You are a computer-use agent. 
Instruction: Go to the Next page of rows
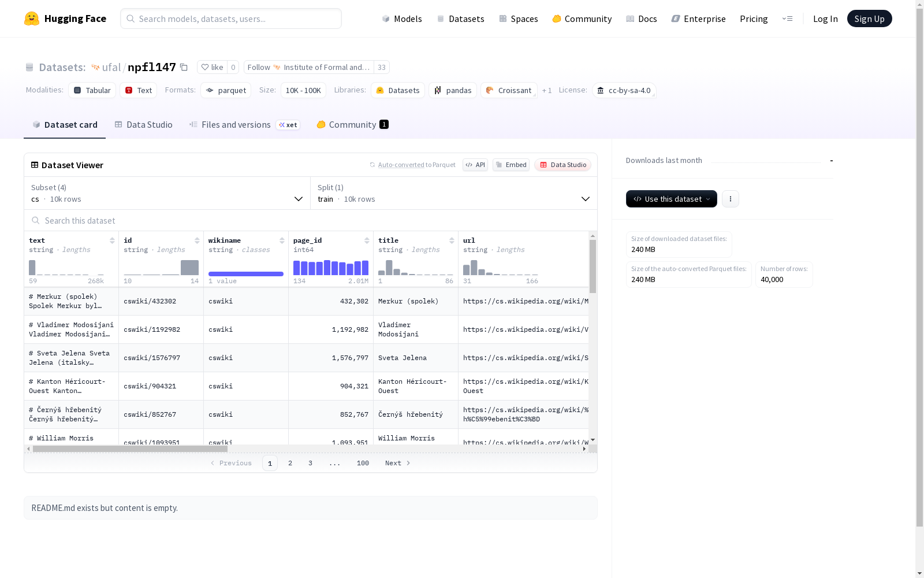tap(398, 463)
